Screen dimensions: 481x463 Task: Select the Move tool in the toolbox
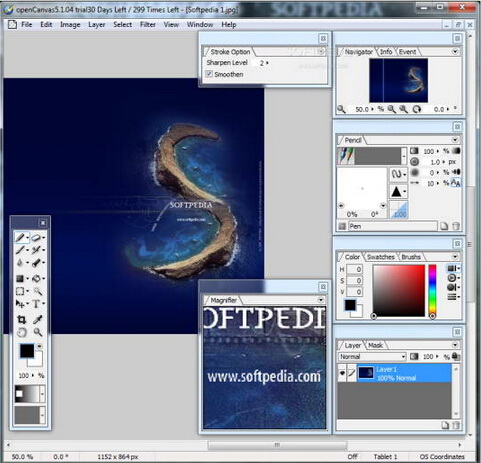(x=20, y=304)
